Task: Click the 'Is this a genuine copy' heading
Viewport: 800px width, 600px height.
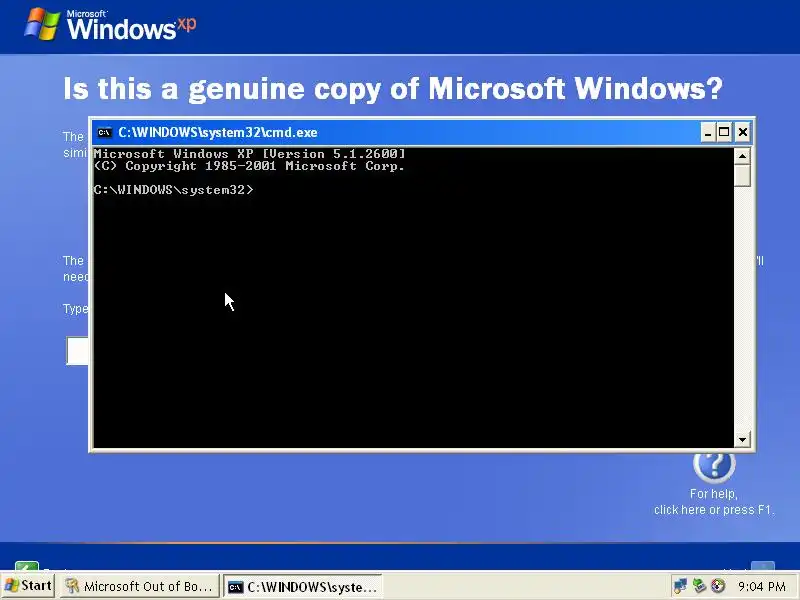Action: [393, 89]
